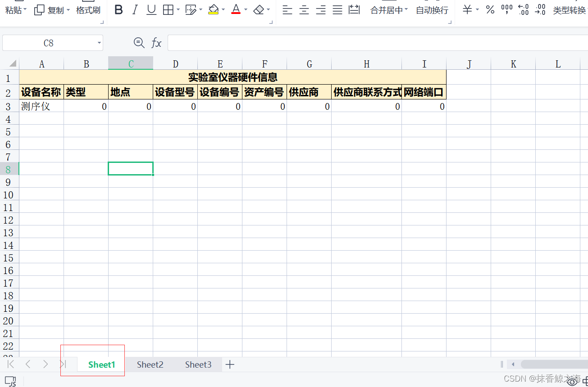Click the 复制 copy button label
Viewport: 588px width, 387px height.
point(56,10)
